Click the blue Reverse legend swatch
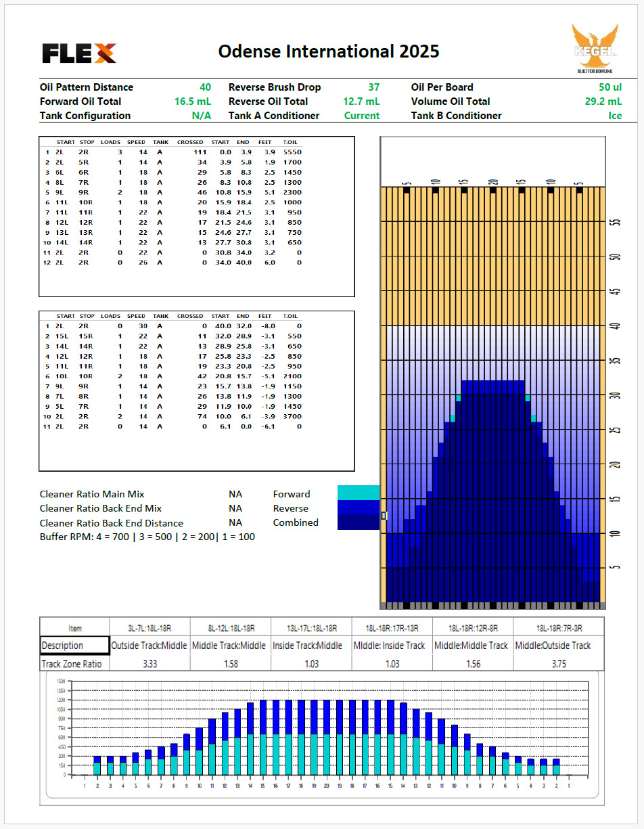 tap(358, 508)
